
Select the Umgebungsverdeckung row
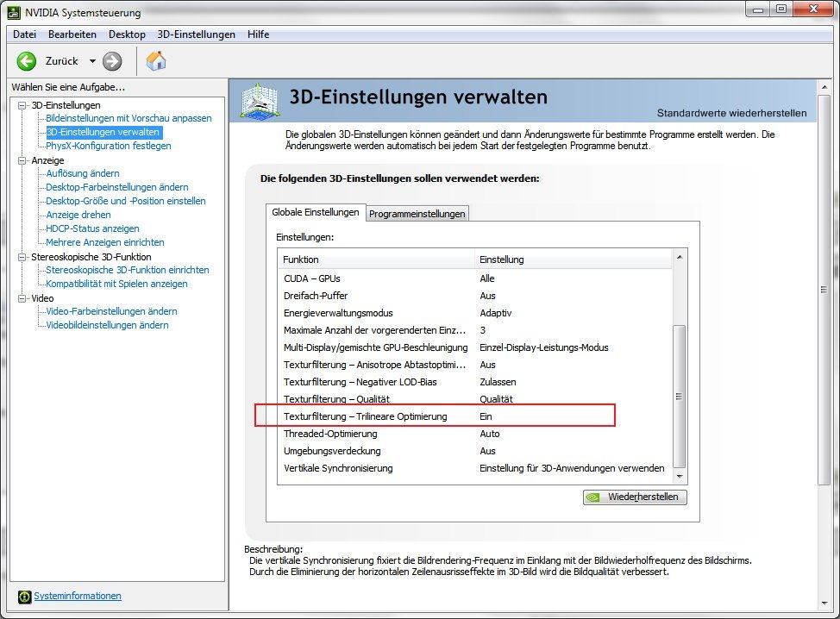(x=474, y=451)
